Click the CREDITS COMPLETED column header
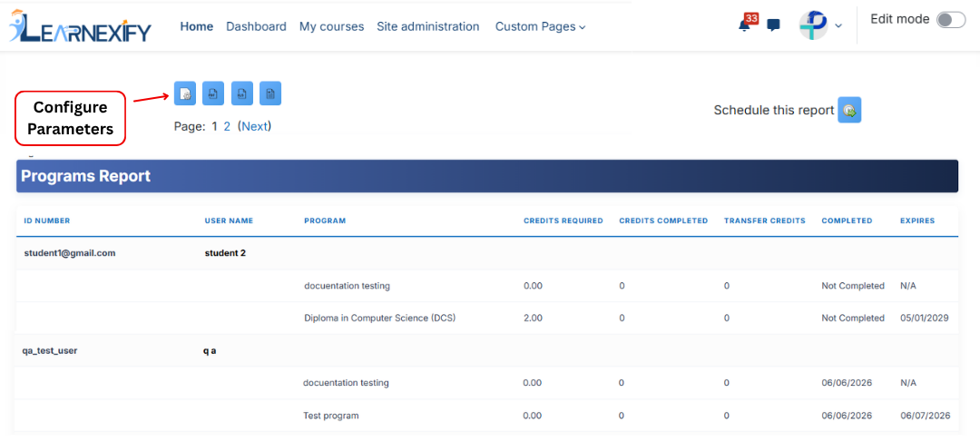This screenshot has width=980, height=442. tap(663, 221)
